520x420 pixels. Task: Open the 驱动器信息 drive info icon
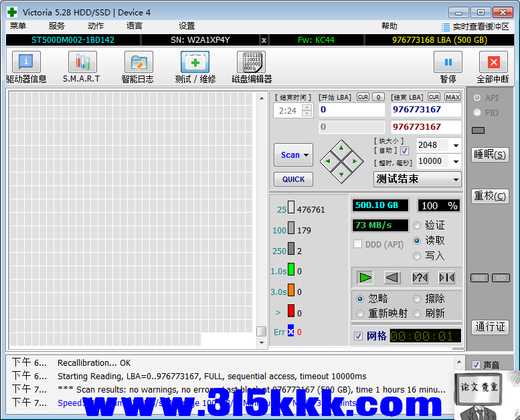click(26, 62)
